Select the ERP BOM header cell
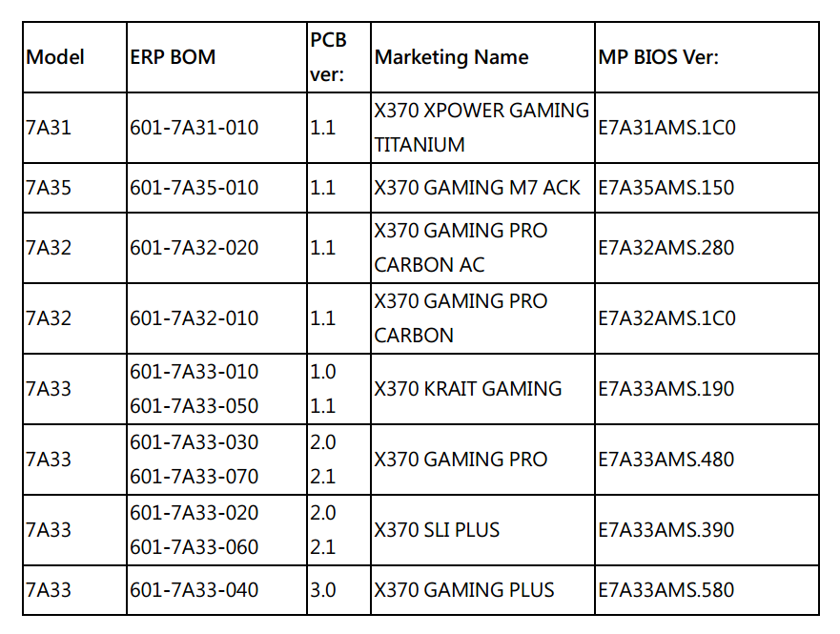The width and height of the screenshot is (840, 634). (173, 57)
